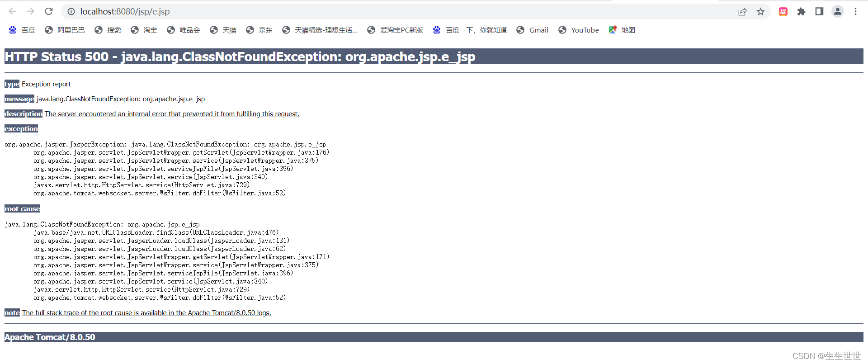Open the YouTube bookmark

click(579, 30)
